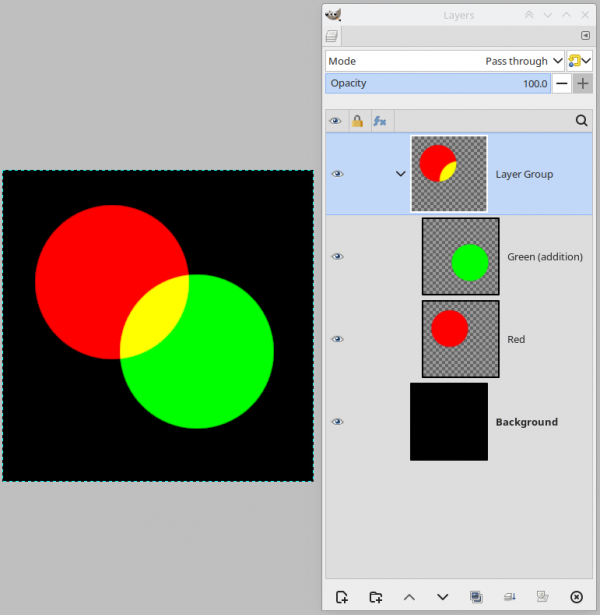Create a new layer
Screen dimensions: 600x615
(342, 597)
